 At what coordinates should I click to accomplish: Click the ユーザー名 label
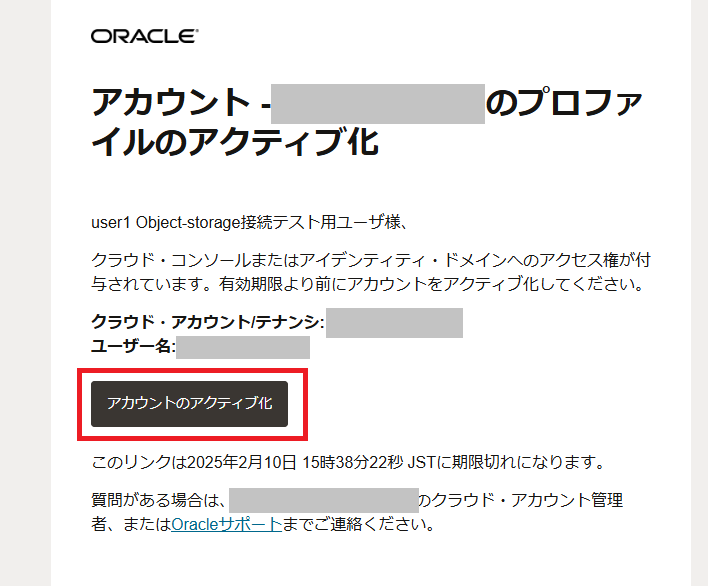[133, 346]
